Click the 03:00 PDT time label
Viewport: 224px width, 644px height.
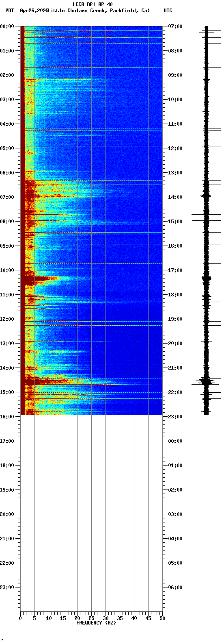(7, 100)
